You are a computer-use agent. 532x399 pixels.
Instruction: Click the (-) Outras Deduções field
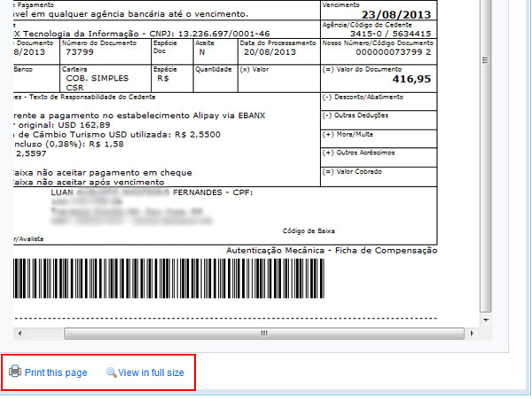click(379, 120)
